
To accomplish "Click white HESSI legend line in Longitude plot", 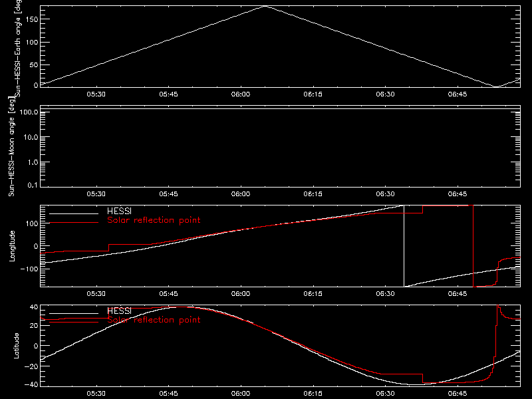I will 74,213.
